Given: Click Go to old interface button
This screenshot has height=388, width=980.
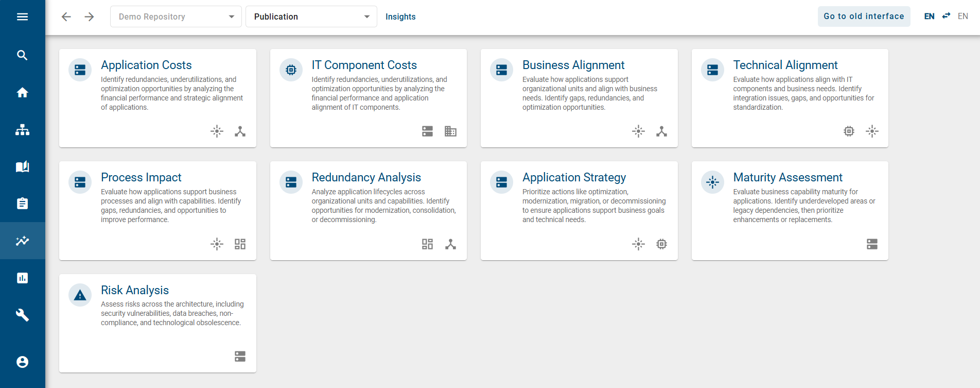Looking at the screenshot, I should point(864,16).
